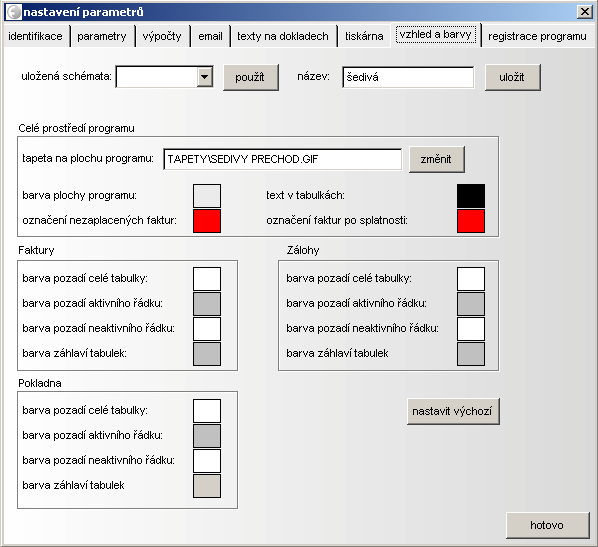
Task: Open the texty na dokladech tab
Action: 283,36
